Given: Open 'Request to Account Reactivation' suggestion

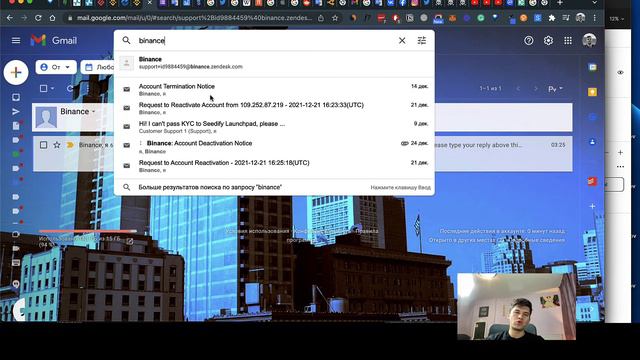Looking at the screenshot, I should coord(274,166).
